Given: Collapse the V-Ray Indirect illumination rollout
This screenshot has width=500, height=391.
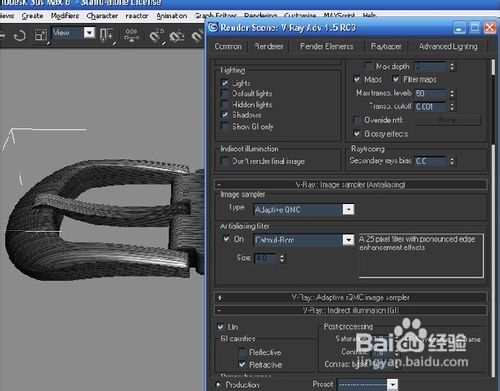Looking at the screenshot, I should 351,310.
